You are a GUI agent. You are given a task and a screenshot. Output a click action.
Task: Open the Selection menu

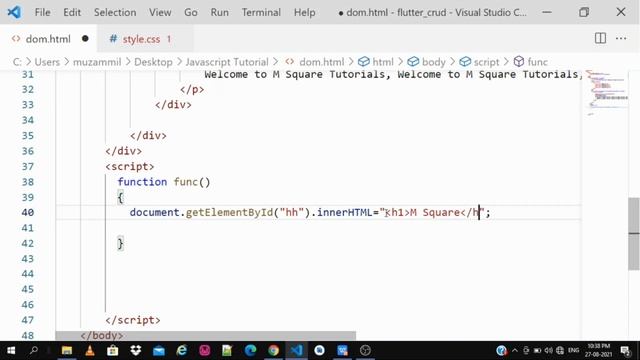click(x=115, y=12)
